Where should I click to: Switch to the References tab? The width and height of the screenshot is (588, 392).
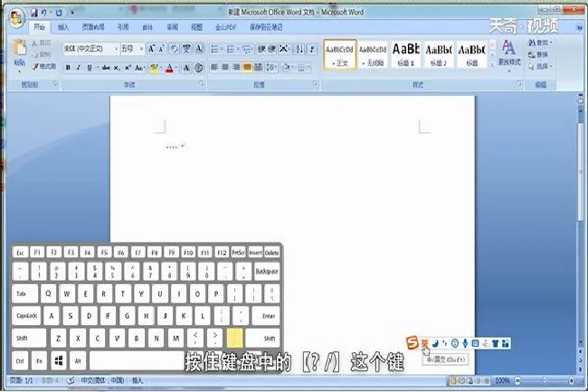pyautogui.click(x=123, y=27)
